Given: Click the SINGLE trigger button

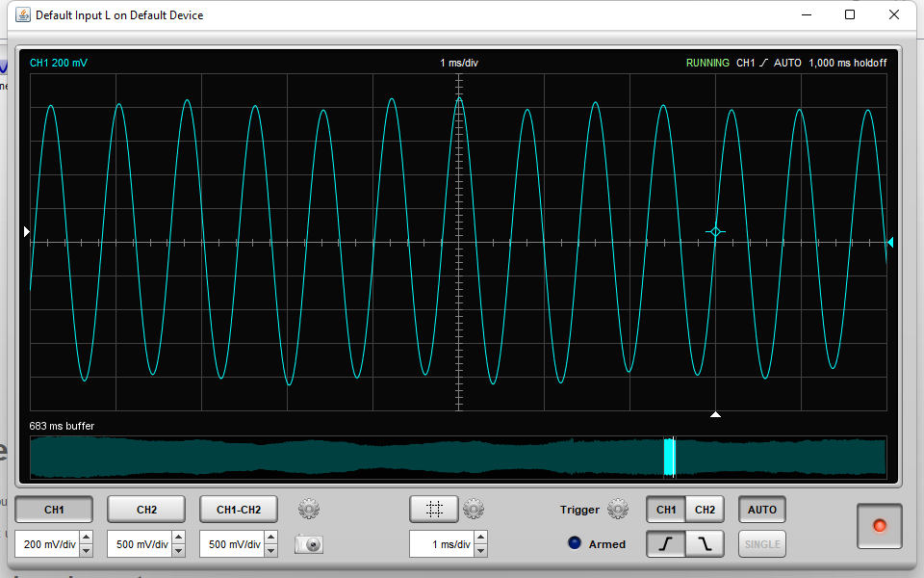Looking at the screenshot, I should tap(762, 543).
